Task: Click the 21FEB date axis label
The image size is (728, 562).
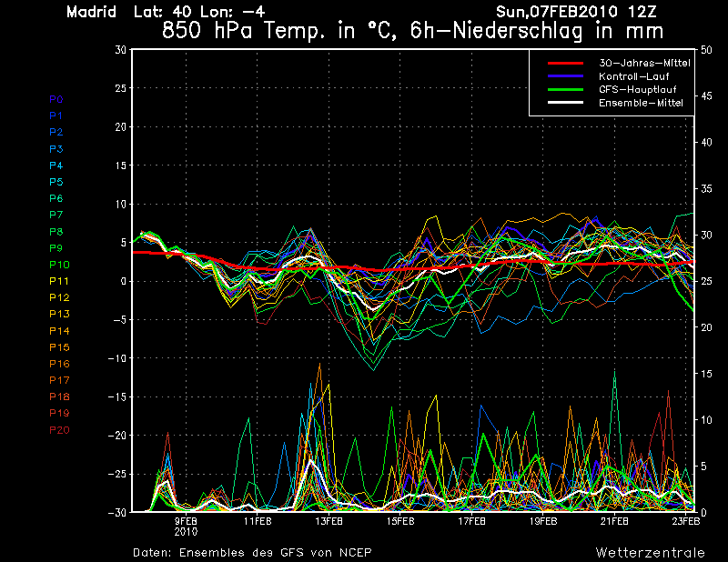Action: (x=614, y=522)
